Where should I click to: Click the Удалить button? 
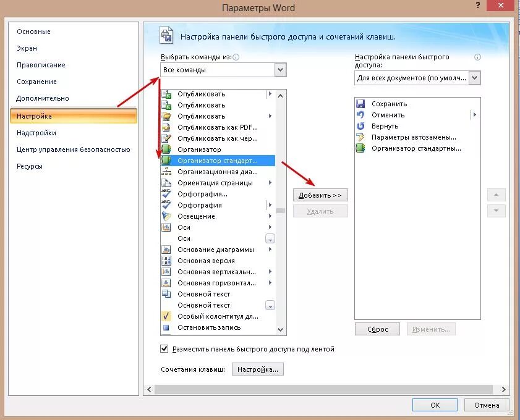point(320,211)
